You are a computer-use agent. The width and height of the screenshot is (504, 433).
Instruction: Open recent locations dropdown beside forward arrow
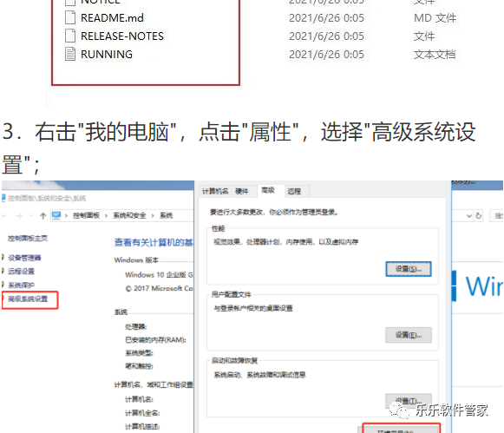31,216
